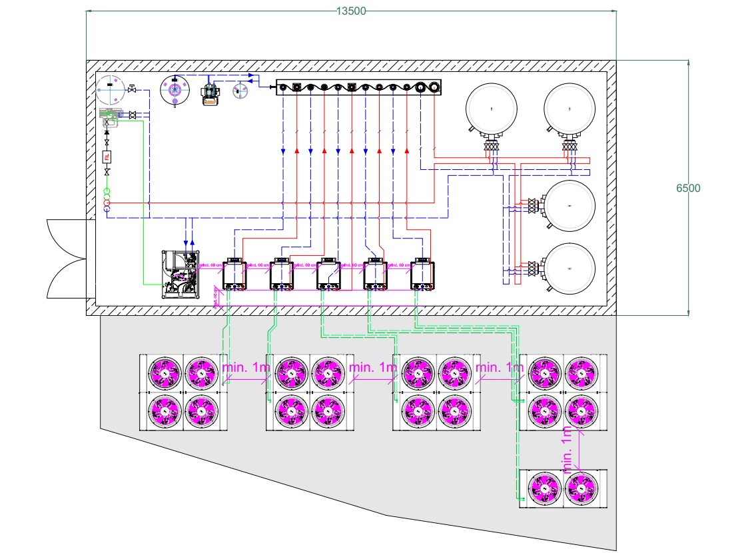Click the middle indoor heat pump unit
Image resolution: width=756 pixels, height=553 pixels.
point(328,275)
